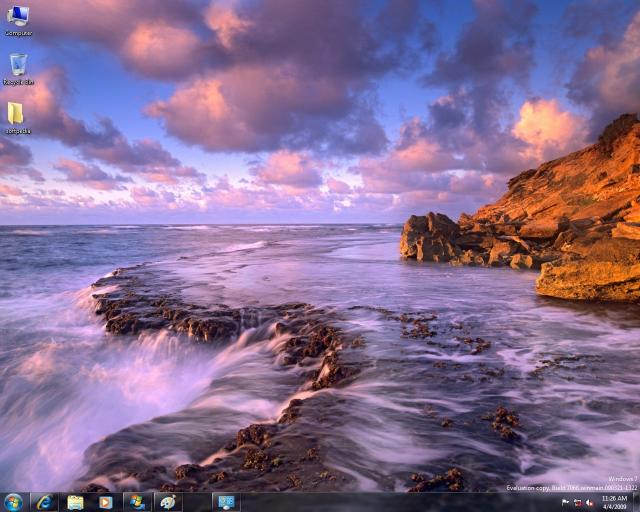Image resolution: width=640 pixels, height=512 pixels.
Task: Open Paint from the taskbar palette icon
Action: pos(167,501)
